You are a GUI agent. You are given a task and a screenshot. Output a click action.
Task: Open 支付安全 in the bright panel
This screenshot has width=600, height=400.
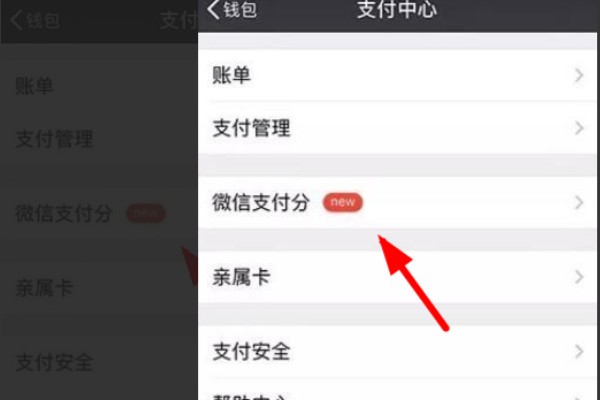tap(397, 351)
